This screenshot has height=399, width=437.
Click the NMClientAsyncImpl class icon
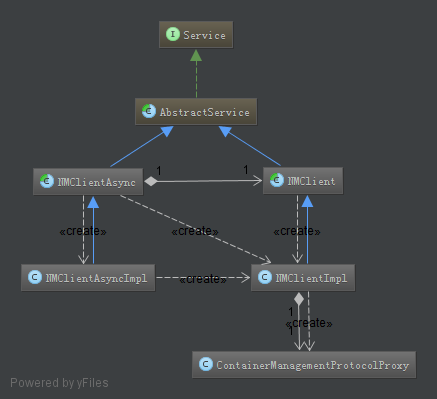[35, 277]
